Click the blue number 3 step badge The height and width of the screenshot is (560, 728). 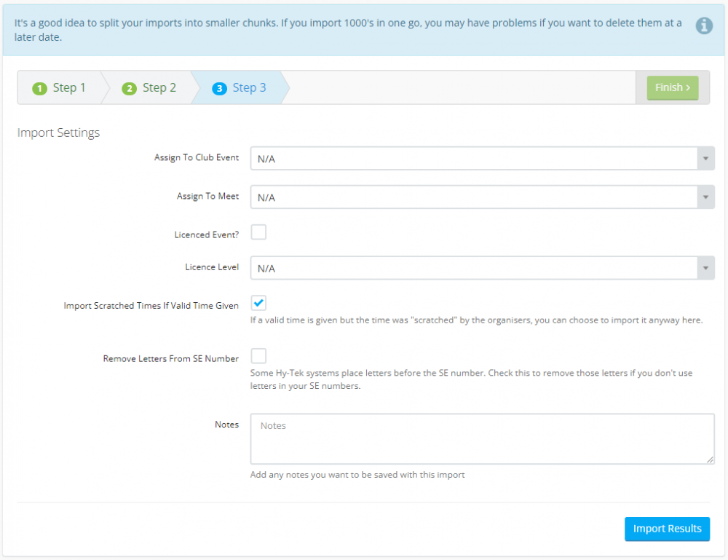[219, 88]
